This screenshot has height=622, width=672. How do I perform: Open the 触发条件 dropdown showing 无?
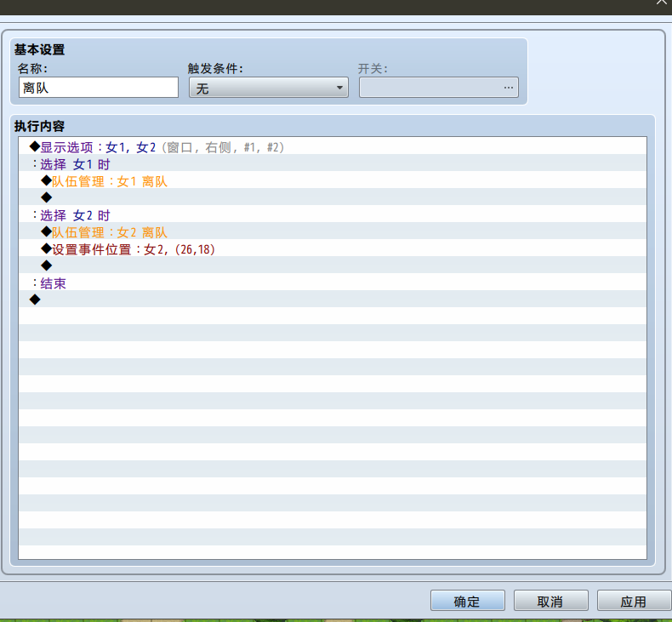268,88
